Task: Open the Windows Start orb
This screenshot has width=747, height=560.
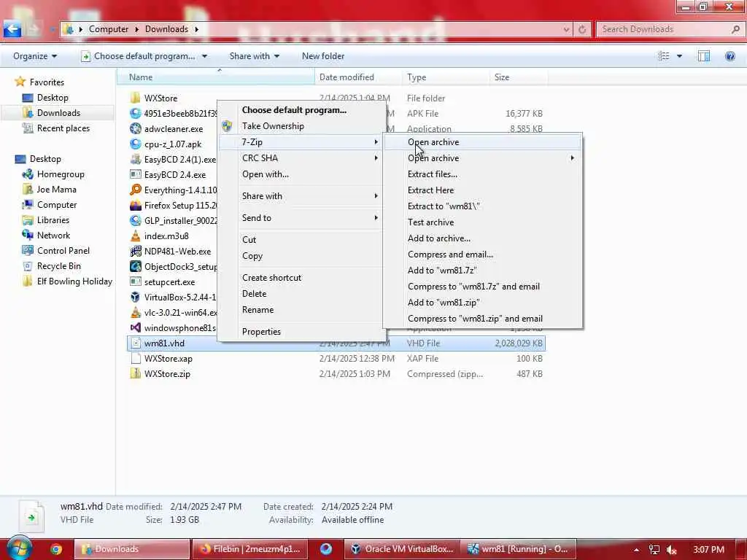Action: click(19, 548)
